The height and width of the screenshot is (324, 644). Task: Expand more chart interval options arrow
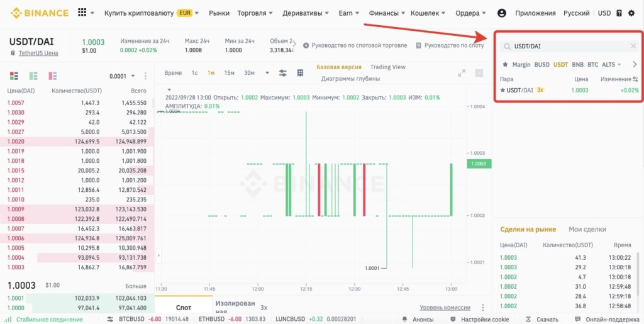pos(267,73)
